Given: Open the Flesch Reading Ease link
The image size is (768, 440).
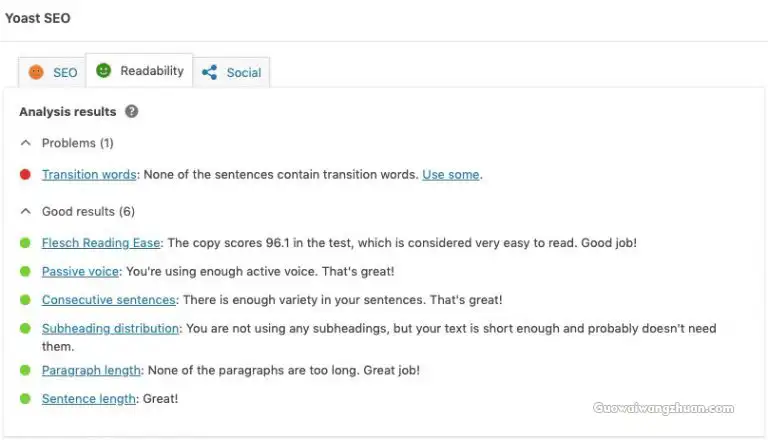Looking at the screenshot, I should pos(101,243).
